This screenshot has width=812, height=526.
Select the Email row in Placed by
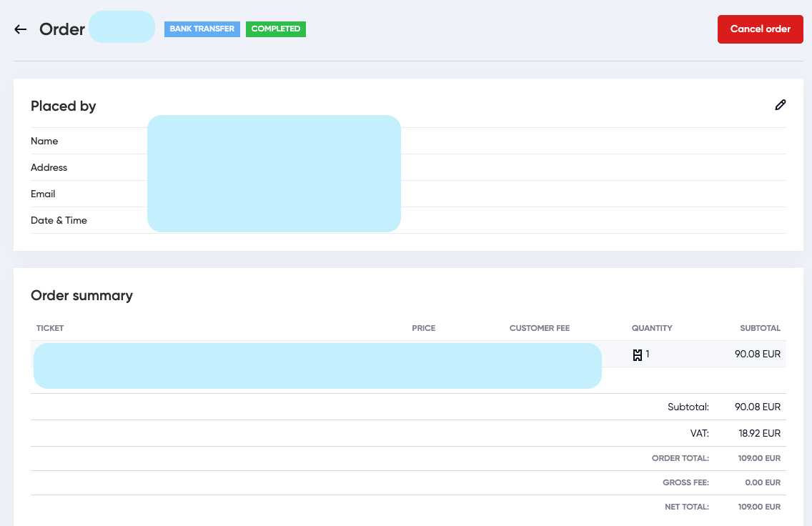[43, 194]
